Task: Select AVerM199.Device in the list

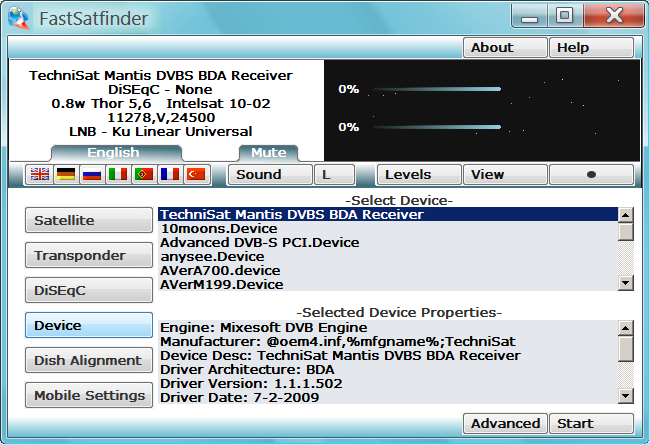Action: [388, 285]
